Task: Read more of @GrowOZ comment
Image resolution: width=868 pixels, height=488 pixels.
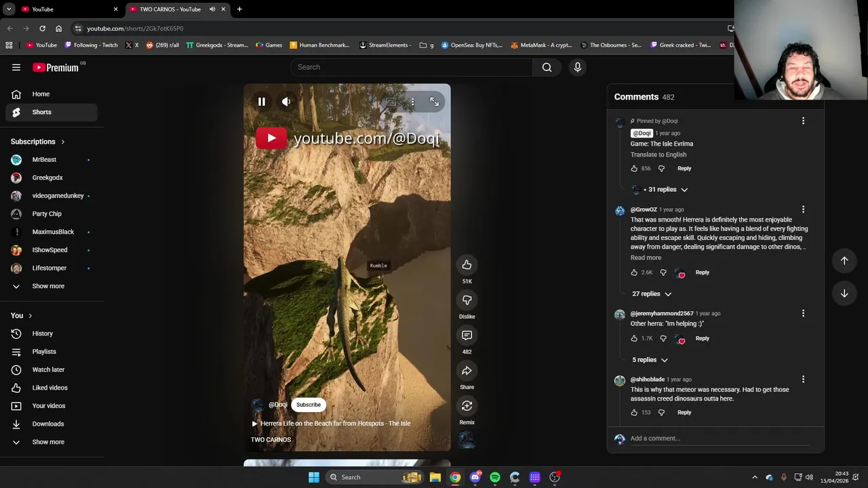Action: (x=646, y=258)
